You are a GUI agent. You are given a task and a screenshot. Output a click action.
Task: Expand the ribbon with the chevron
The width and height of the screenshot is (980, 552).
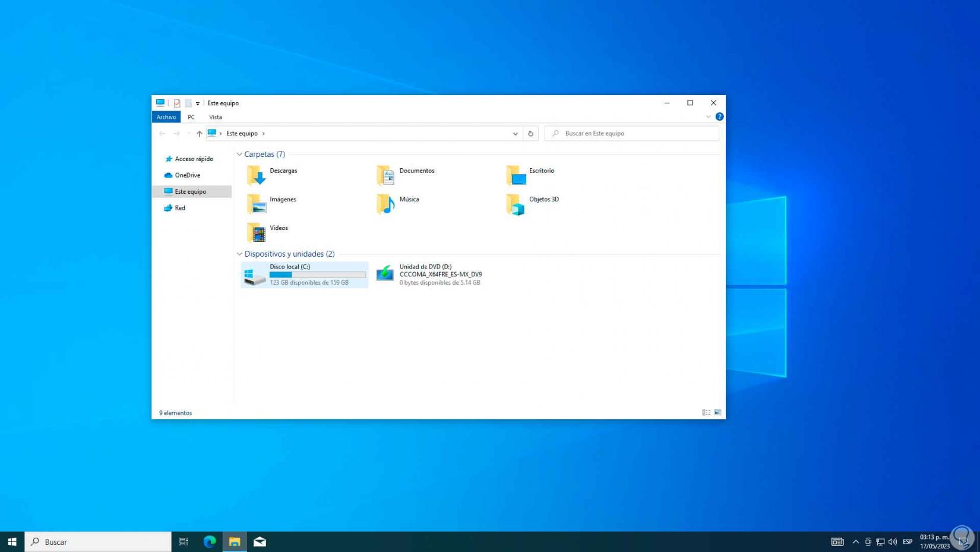tap(708, 117)
